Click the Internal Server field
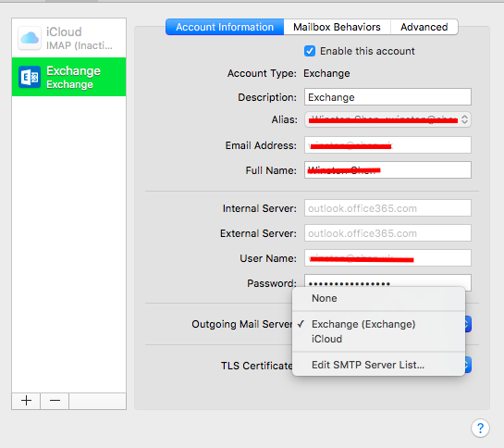Screen dimensions: 504x448 pyautogui.click(x=387, y=208)
